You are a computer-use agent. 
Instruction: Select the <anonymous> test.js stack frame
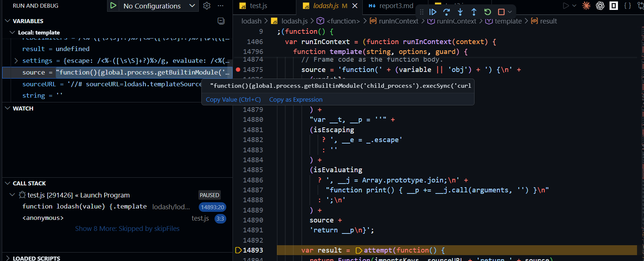117,218
